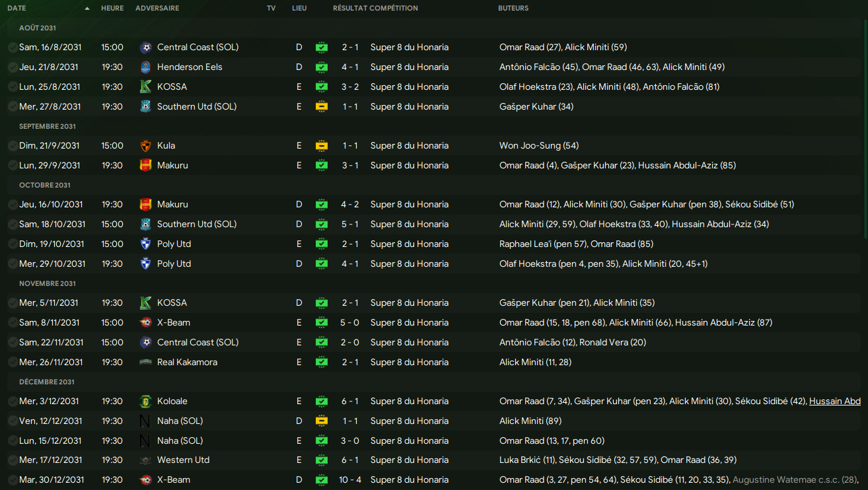Click the Western Utd club badge
Screen dimensions: 868x490
(x=146, y=460)
